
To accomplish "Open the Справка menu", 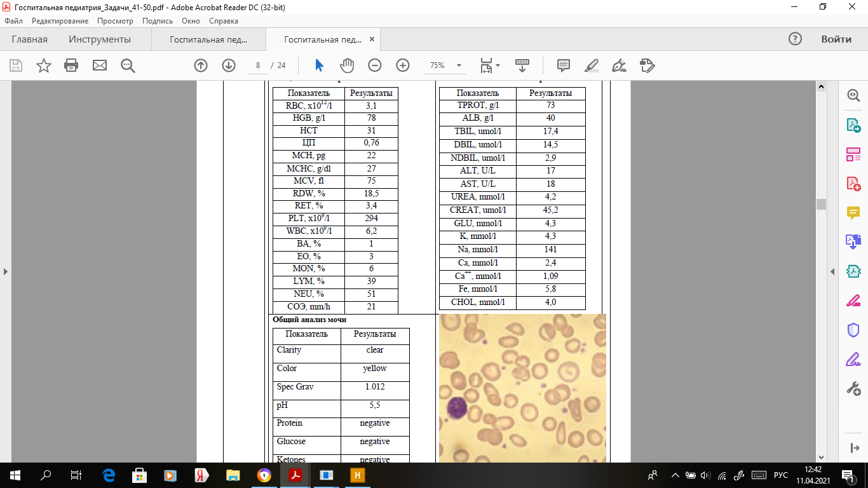I will 224,21.
